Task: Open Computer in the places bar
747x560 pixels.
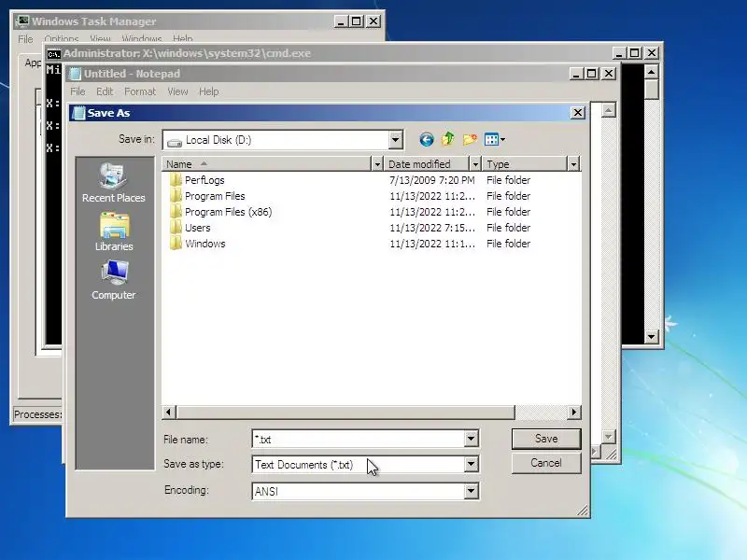Action: click(x=114, y=280)
